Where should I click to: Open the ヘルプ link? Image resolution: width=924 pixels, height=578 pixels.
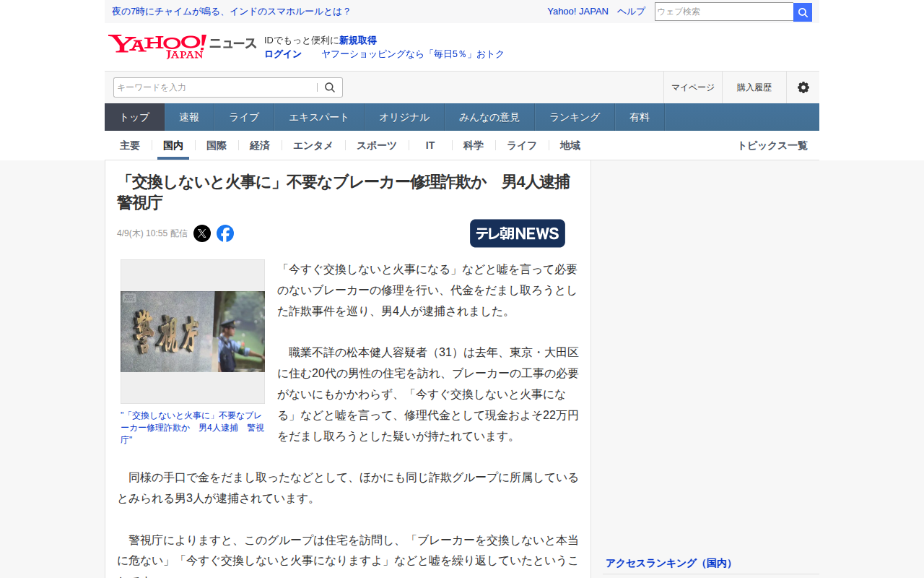pos(631,12)
